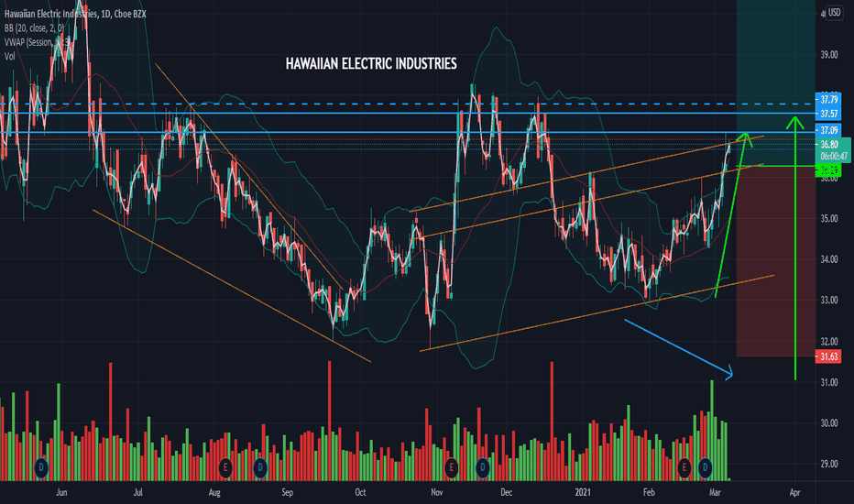Click the Mar label on time axis

(x=715, y=493)
